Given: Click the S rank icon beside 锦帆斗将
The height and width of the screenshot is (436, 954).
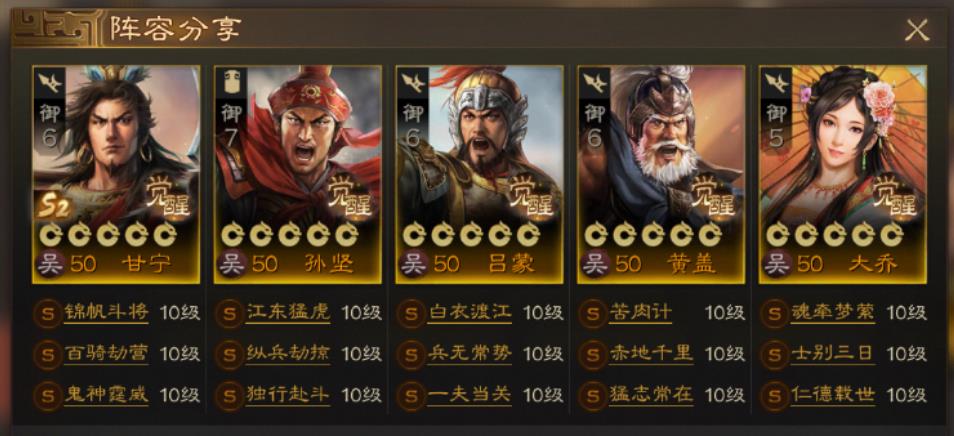Looking at the screenshot, I should pos(49,313).
